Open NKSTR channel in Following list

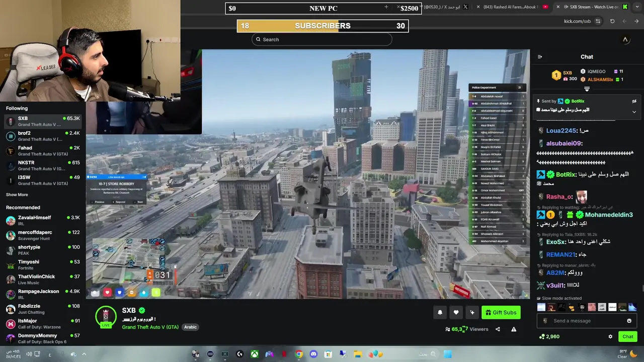pos(43,165)
